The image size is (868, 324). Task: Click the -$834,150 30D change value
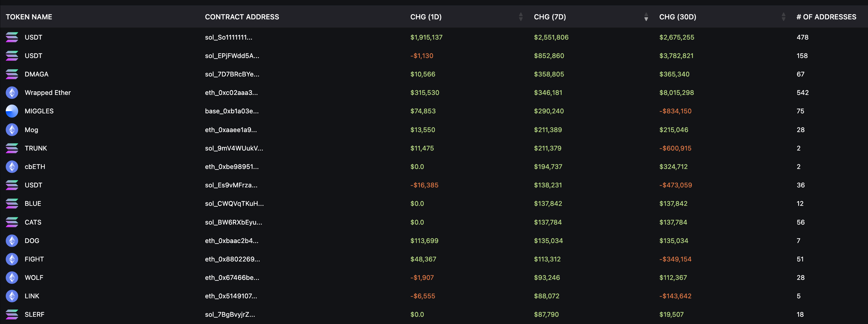675,111
